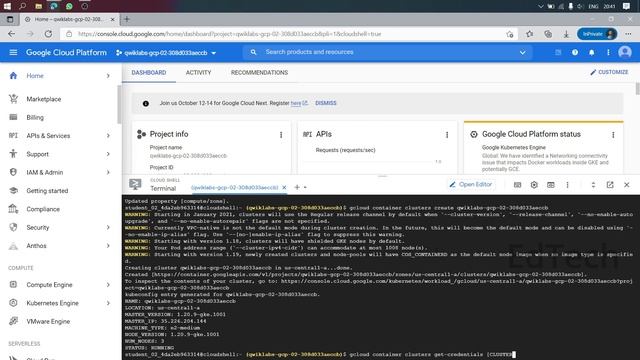The height and width of the screenshot is (360, 640).
Task: Dismiss the Google Cloud Next banner
Action: coord(326,103)
